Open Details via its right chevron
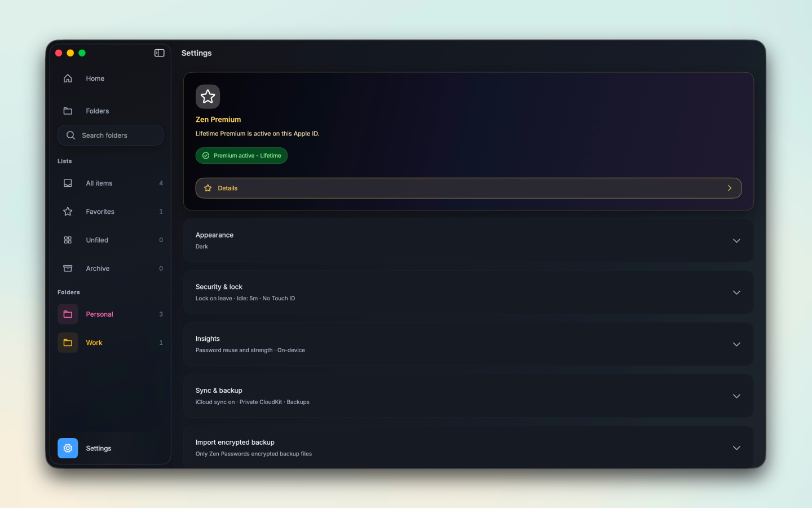Screen dimensions: 812x508 click(x=730, y=188)
